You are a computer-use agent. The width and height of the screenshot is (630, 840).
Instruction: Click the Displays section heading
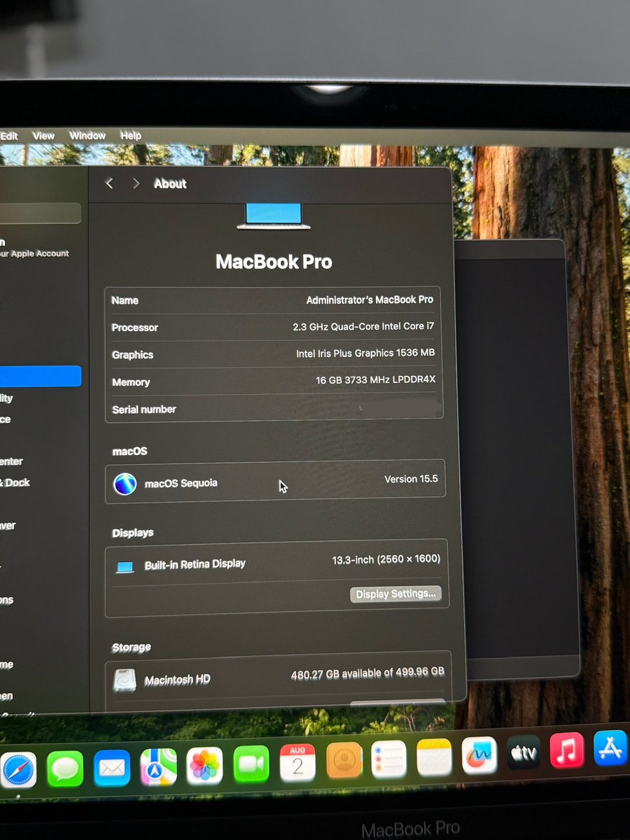133,533
